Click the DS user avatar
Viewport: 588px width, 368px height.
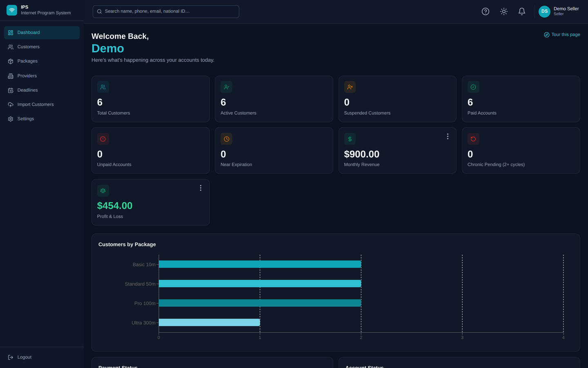click(x=544, y=11)
